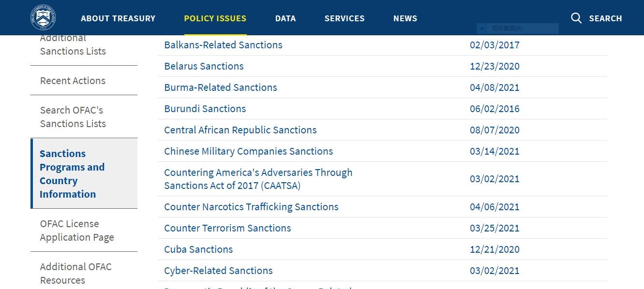Select Chinese Military Companies Sanctions
Screen dimensions: 644x289
(248, 151)
